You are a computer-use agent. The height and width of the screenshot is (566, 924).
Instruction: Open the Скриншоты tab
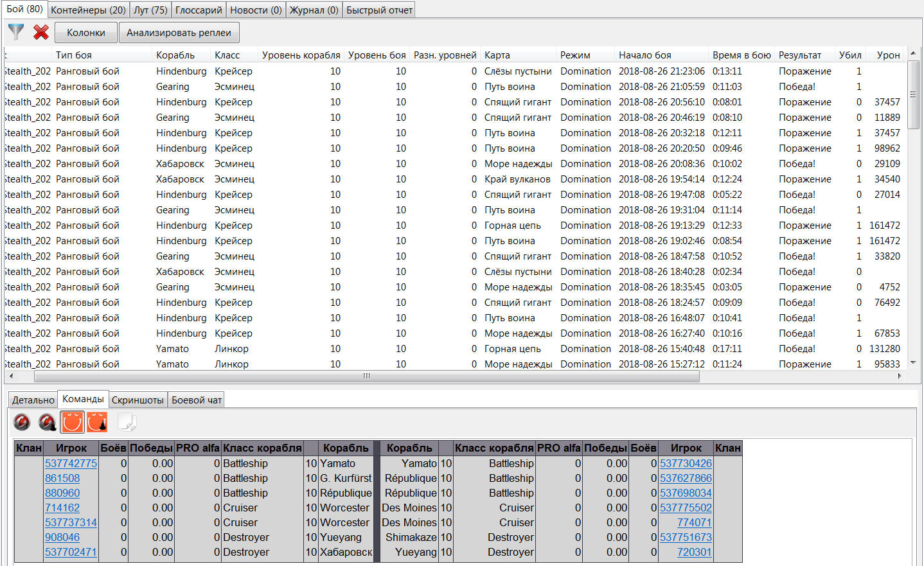pyautogui.click(x=138, y=400)
